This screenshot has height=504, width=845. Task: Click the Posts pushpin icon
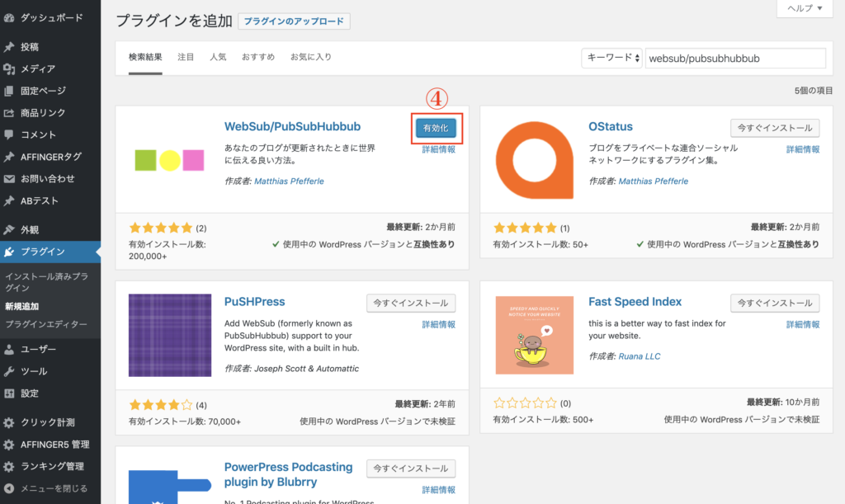9,47
